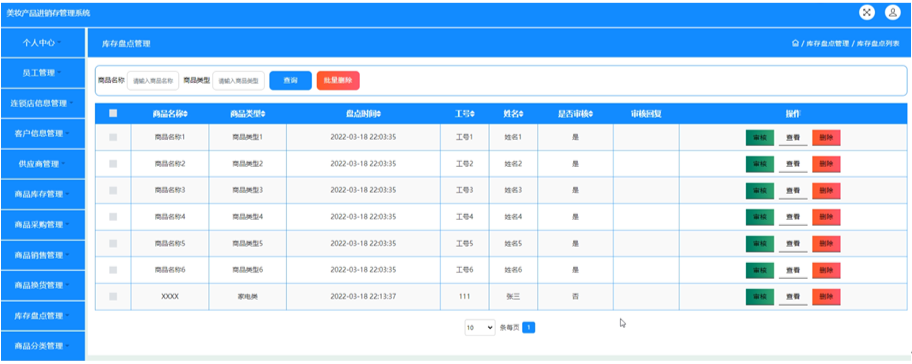This screenshot has width=912, height=364.
Task: Click the 审核回复 column header
Action: point(646,114)
